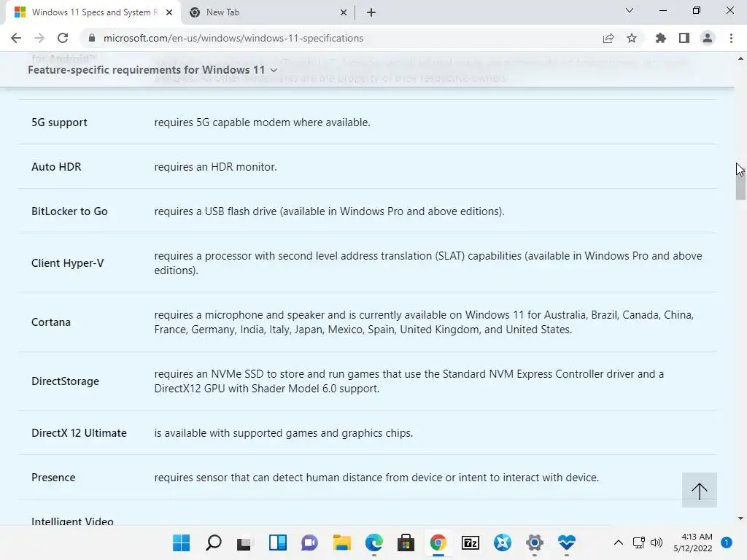Open the Extensions puzzle icon
The image size is (747, 560).
click(661, 38)
